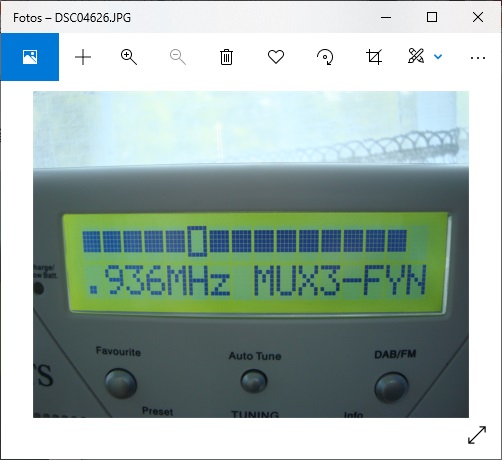Click the plus Add to icon
This screenshot has width=502, height=460.
[83, 57]
